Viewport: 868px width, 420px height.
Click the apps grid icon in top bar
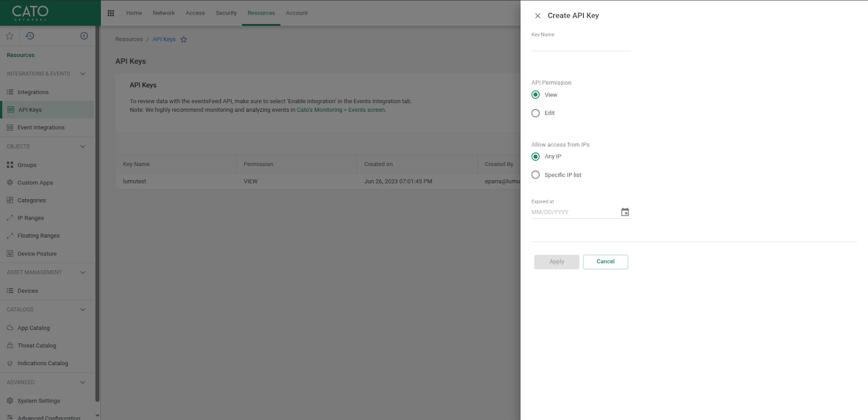pos(111,13)
